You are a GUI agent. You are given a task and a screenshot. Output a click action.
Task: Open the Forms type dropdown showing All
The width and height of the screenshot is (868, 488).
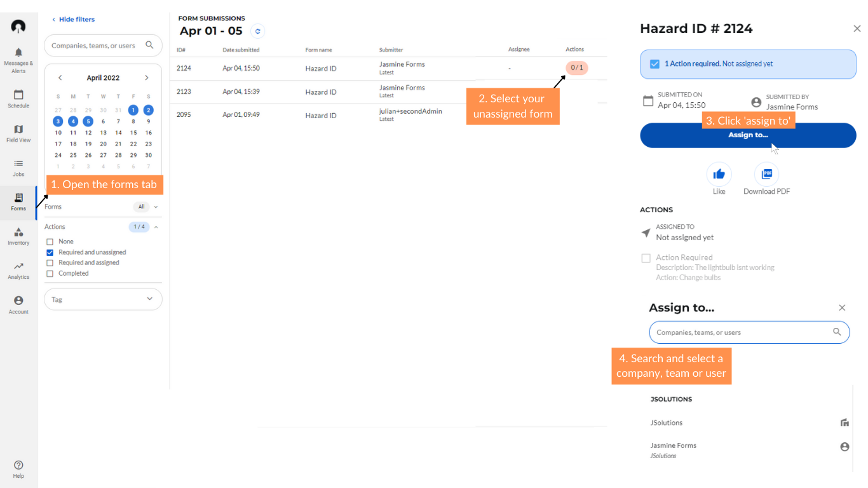click(x=146, y=207)
